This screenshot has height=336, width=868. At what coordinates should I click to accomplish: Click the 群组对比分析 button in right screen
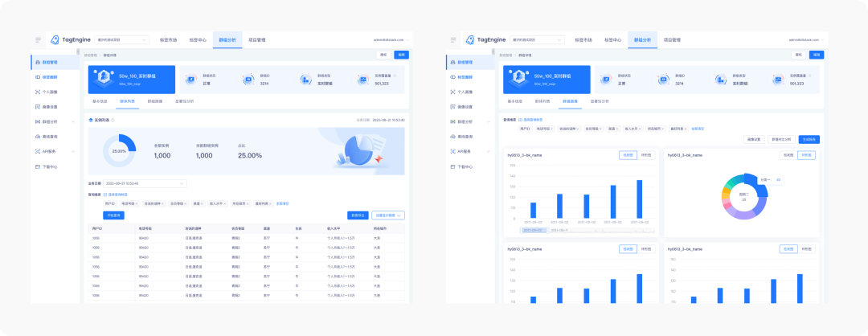(782, 140)
